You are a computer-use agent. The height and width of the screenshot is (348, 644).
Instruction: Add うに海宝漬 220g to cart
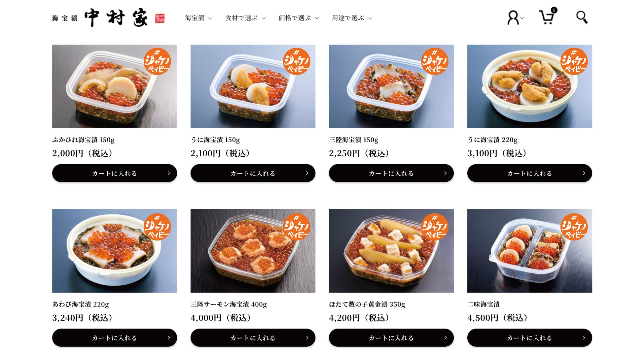click(530, 173)
